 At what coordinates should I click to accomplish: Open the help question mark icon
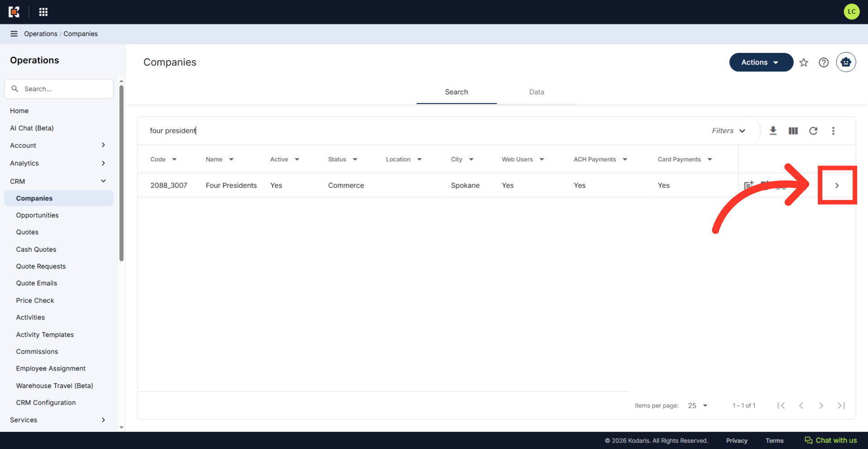[824, 62]
